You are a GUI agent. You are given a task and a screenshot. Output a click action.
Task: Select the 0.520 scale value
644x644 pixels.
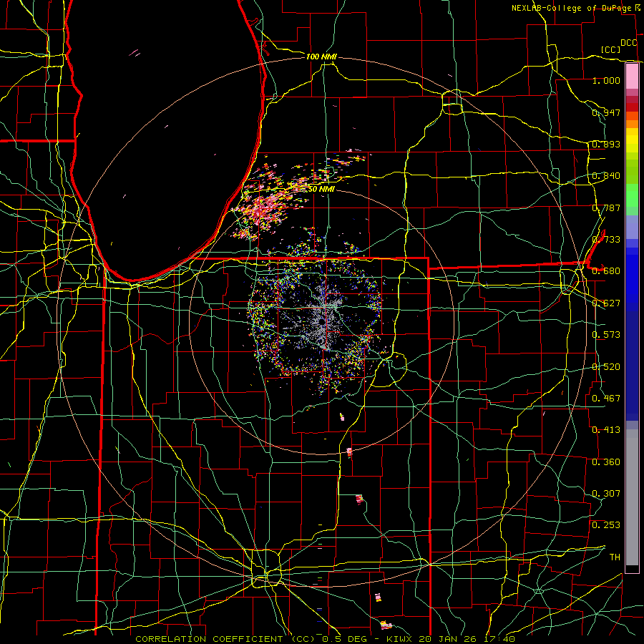pyautogui.click(x=606, y=367)
